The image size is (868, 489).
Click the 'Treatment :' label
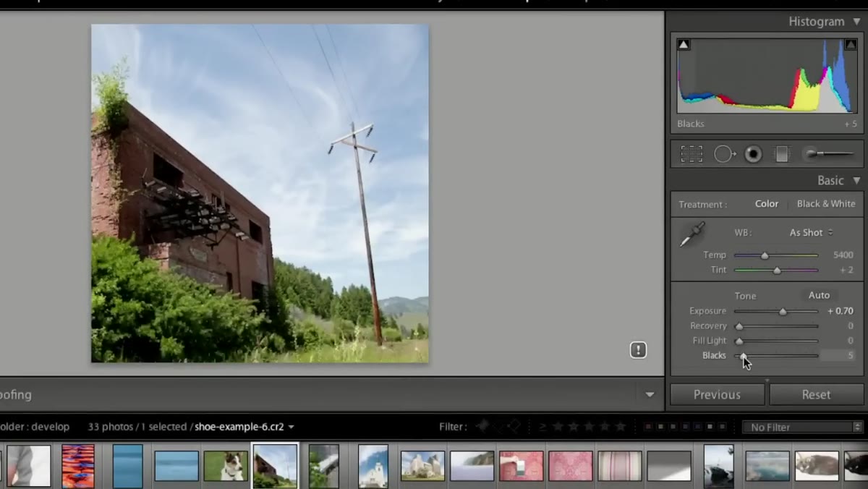[703, 205]
